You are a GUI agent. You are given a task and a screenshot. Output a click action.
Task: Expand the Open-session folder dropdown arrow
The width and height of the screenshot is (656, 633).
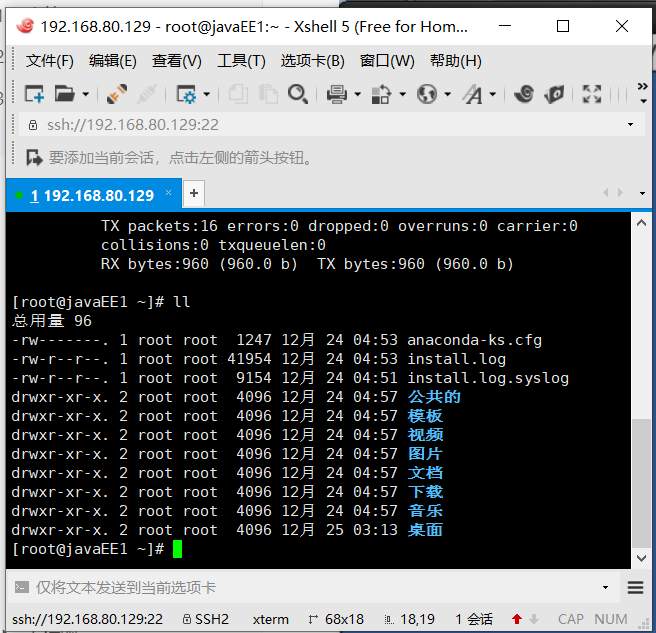click(x=86, y=94)
